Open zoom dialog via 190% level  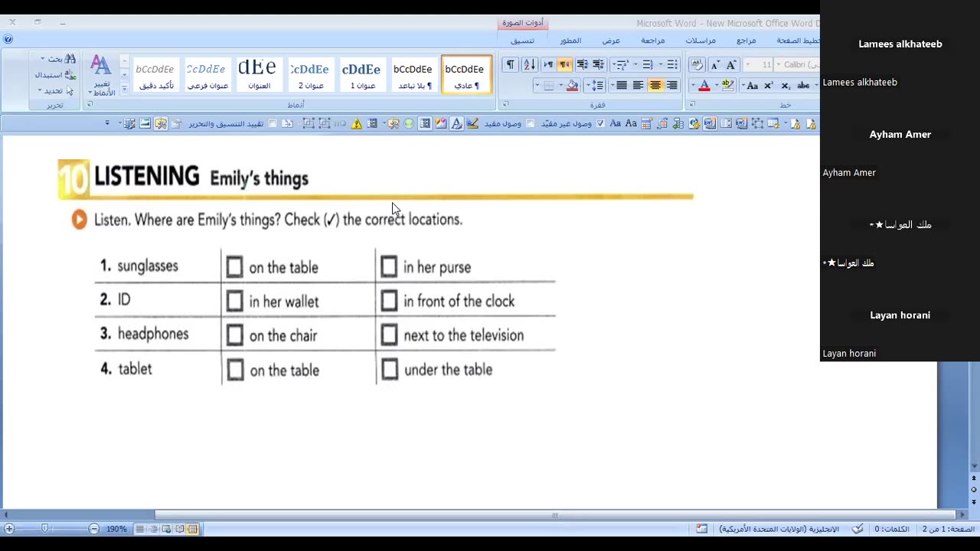pyautogui.click(x=116, y=529)
